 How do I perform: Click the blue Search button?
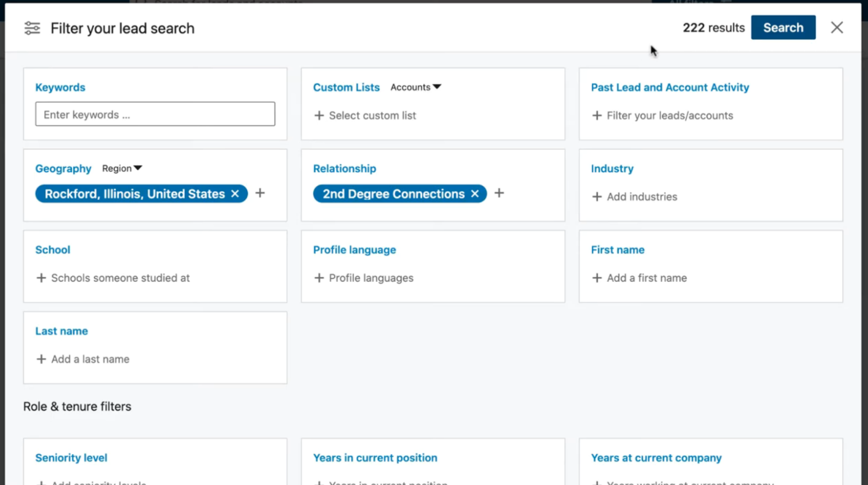click(x=783, y=28)
